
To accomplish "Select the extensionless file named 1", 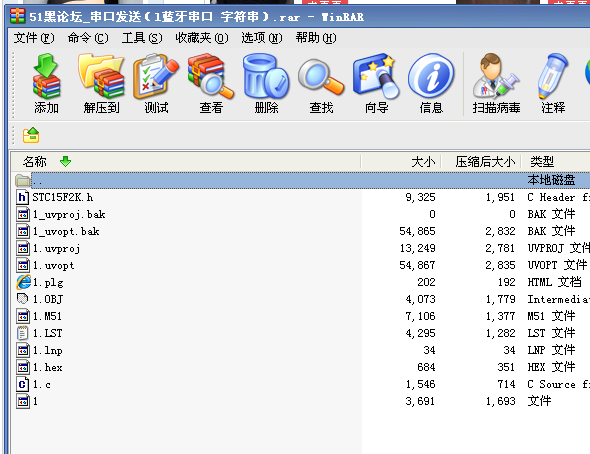I will (35, 401).
